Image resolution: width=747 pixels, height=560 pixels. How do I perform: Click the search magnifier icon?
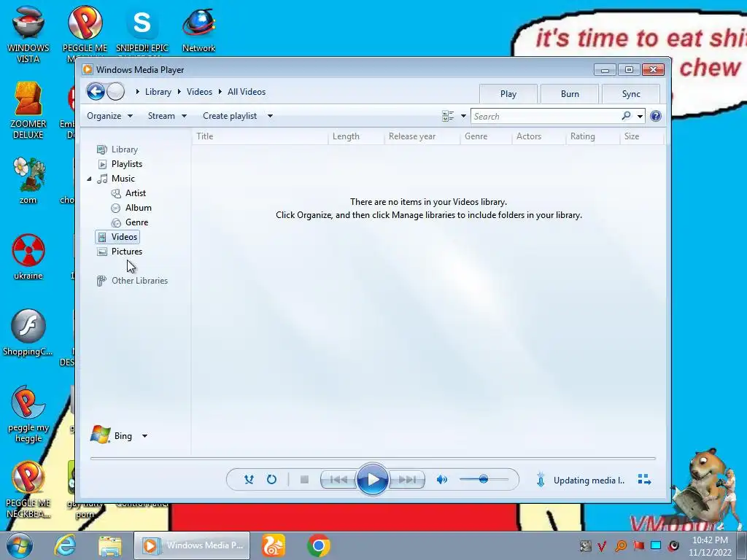(x=626, y=116)
